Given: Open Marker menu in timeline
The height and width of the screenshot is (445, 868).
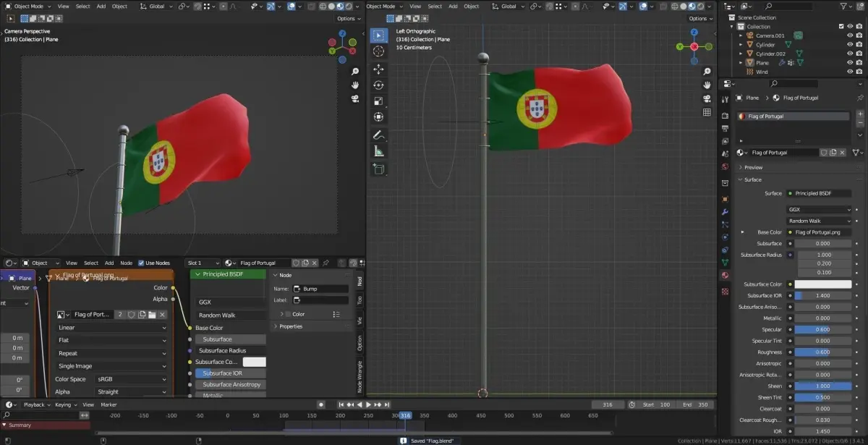Looking at the screenshot, I should 109,404.
